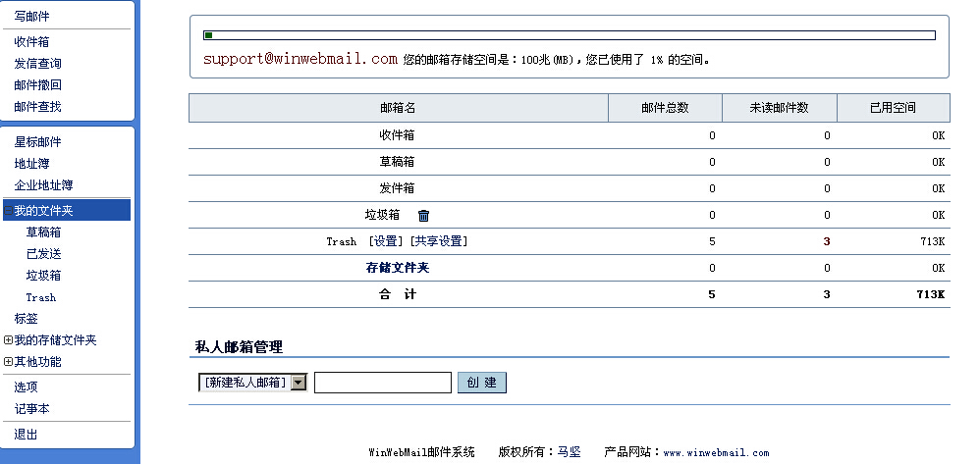This screenshot has width=980, height=464.
Task: Select the 草稿箱 subfolder in sidebar tree
Action: tap(43, 232)
